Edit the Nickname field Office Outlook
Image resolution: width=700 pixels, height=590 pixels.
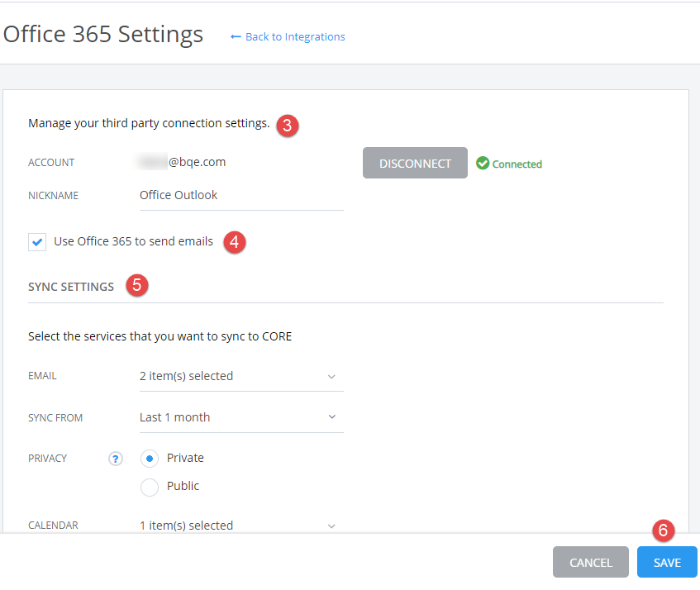pos(241,196)
